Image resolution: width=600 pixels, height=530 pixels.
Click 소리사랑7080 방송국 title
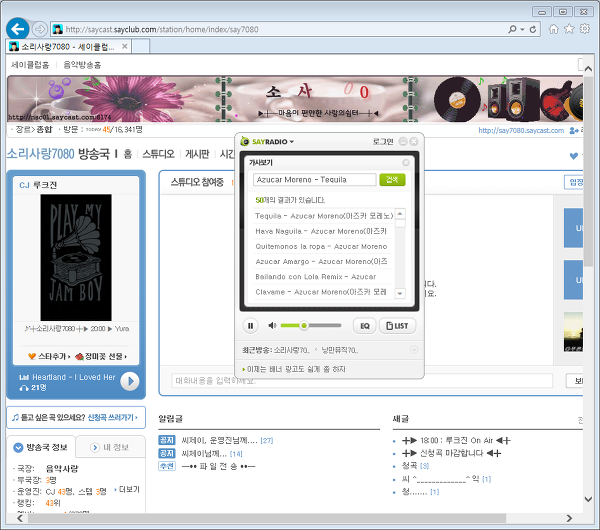[x=58, y=154]
